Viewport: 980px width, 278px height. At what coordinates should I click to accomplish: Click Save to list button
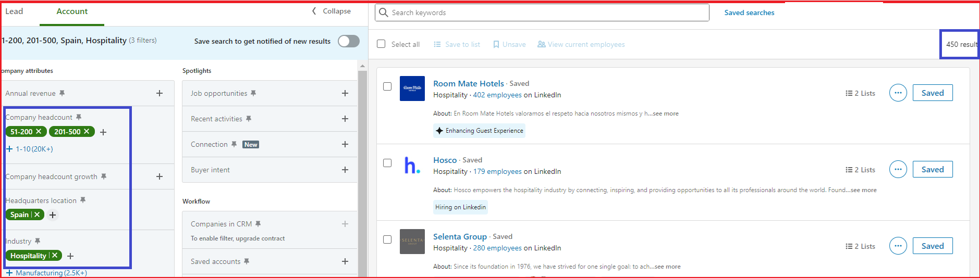tap(457, 44)
